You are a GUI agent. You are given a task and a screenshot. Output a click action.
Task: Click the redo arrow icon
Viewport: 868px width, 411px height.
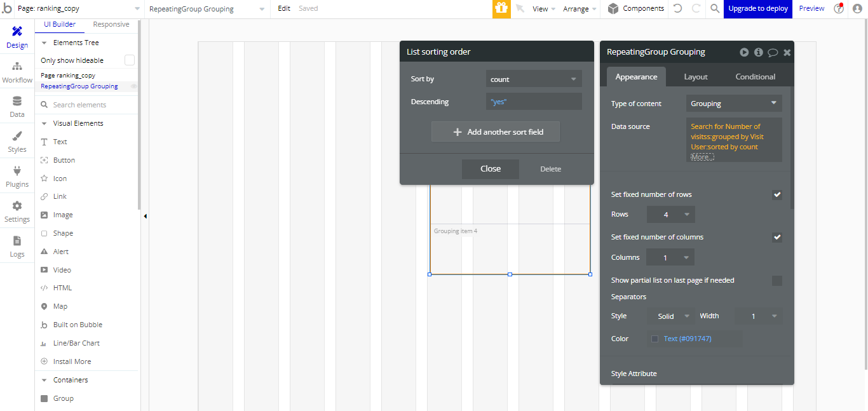click(696, 9)
